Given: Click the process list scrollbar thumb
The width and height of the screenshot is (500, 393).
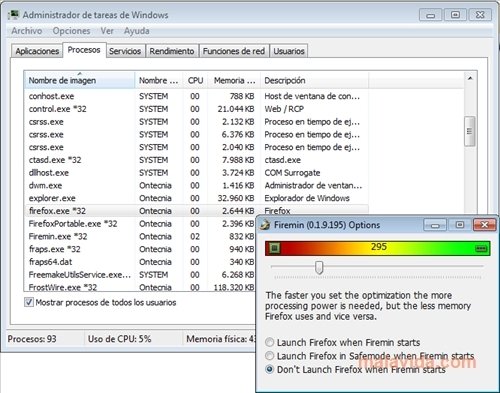Looking at the screenshot, I should click(470, 131).
